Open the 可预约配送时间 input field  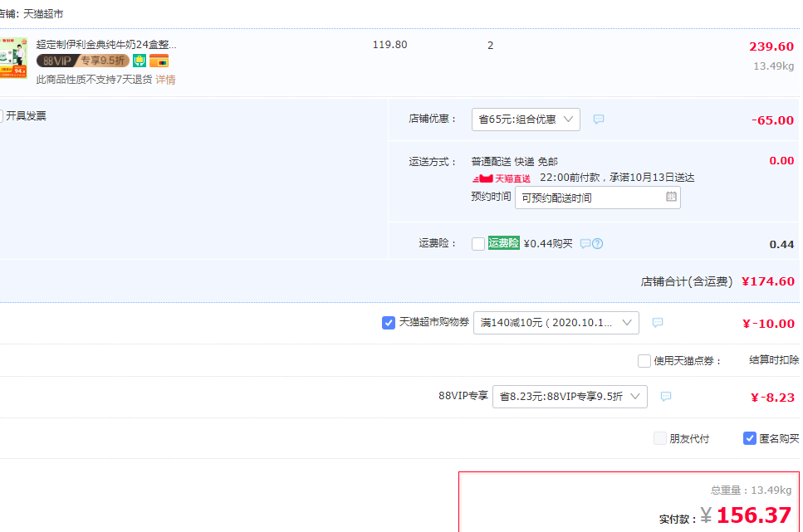click(x=597, y=198)
